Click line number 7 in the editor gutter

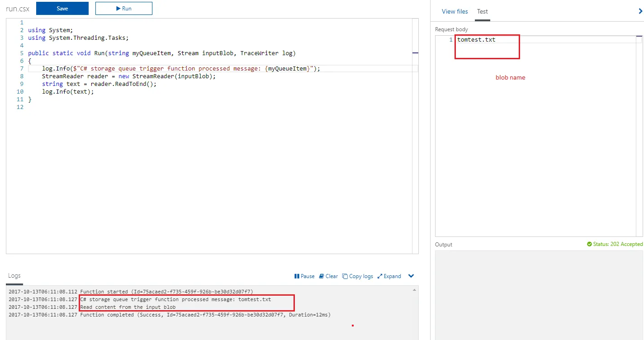click(21, 69)
